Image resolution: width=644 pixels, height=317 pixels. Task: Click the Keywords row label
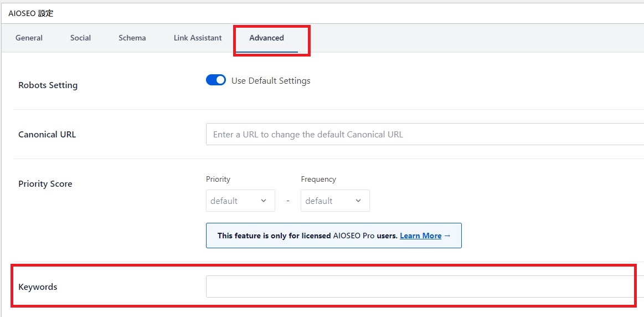[38, 287]
